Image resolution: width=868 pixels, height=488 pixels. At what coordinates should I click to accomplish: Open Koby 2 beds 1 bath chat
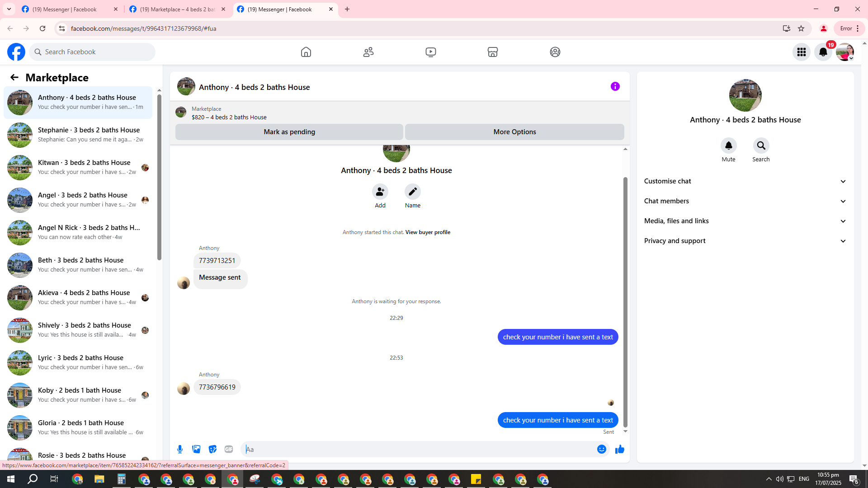(78, 395)
